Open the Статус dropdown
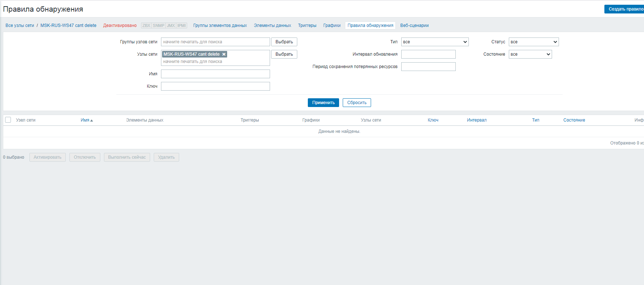 tap(534, 42)
